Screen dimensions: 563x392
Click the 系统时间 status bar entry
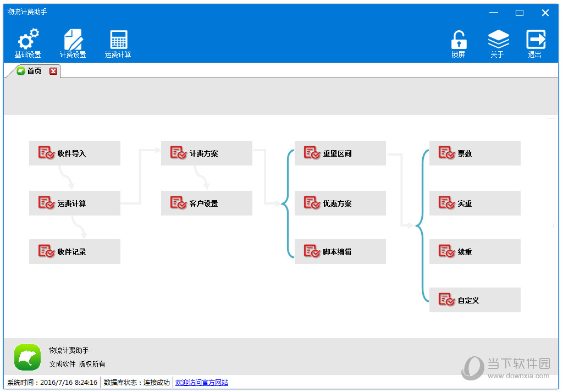pyautogui.click(x=52, y=383)
